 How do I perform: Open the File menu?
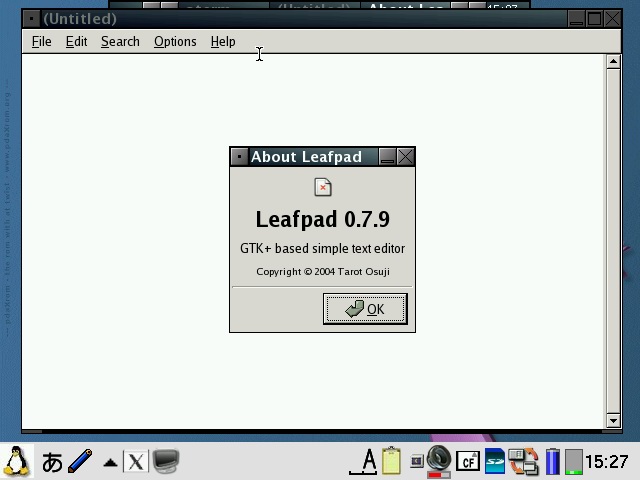[41, 42]
